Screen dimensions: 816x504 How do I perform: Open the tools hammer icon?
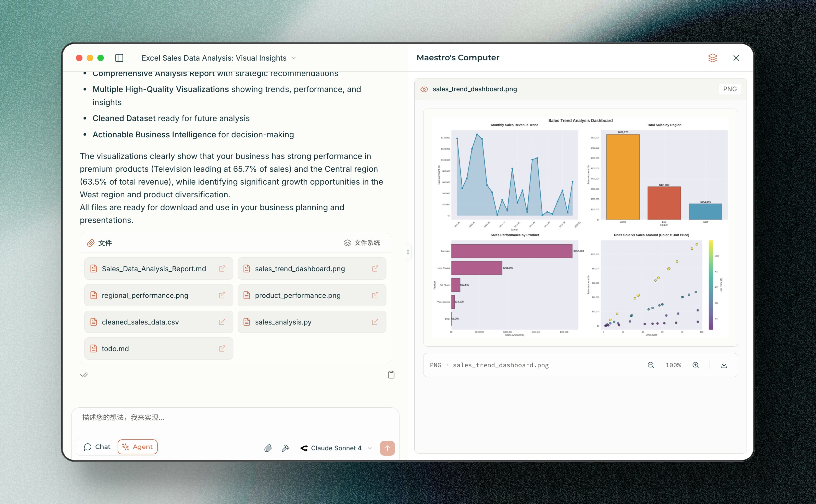click(x=285, y=448)
